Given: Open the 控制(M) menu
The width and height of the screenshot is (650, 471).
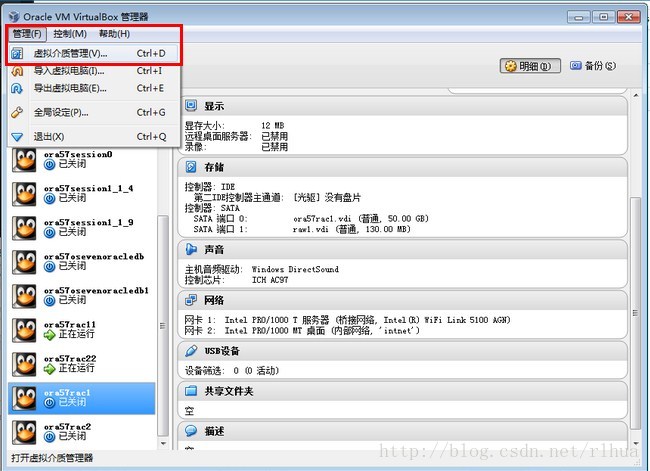Looking at the screenshot, I should [70, 34].
